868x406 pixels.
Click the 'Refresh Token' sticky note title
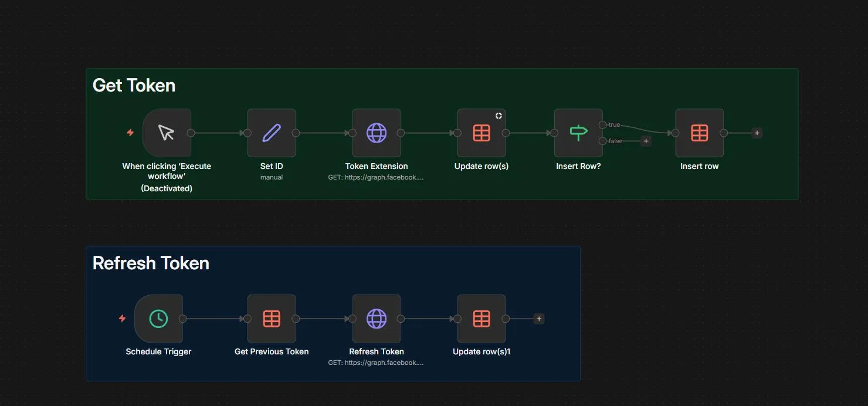click(151, 263)
